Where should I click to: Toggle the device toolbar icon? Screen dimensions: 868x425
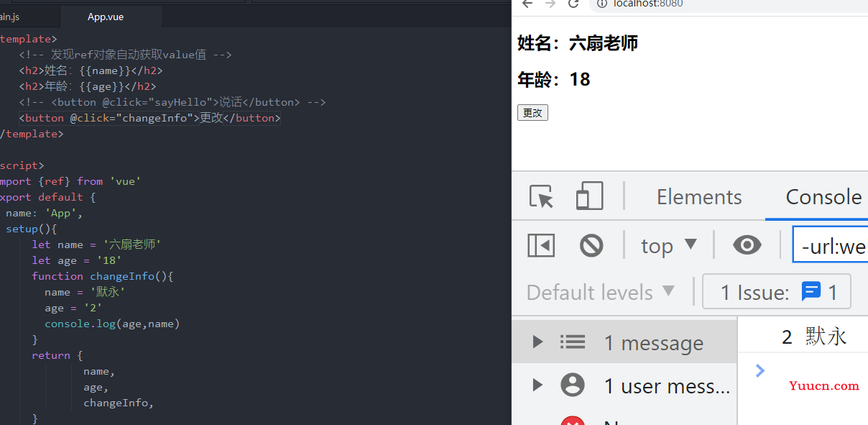coord(589,196)
